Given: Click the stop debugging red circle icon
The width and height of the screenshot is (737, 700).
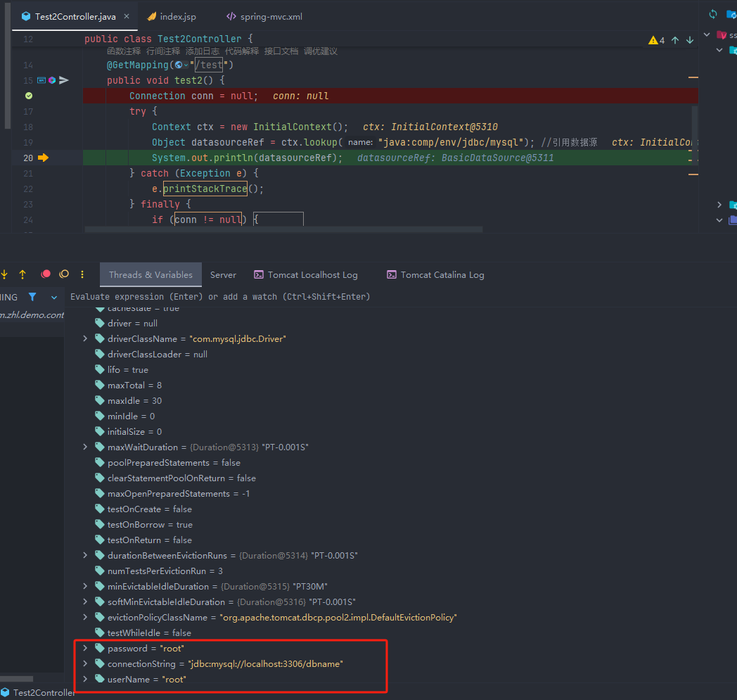Looking at the screenshot, I should point(46,274).
